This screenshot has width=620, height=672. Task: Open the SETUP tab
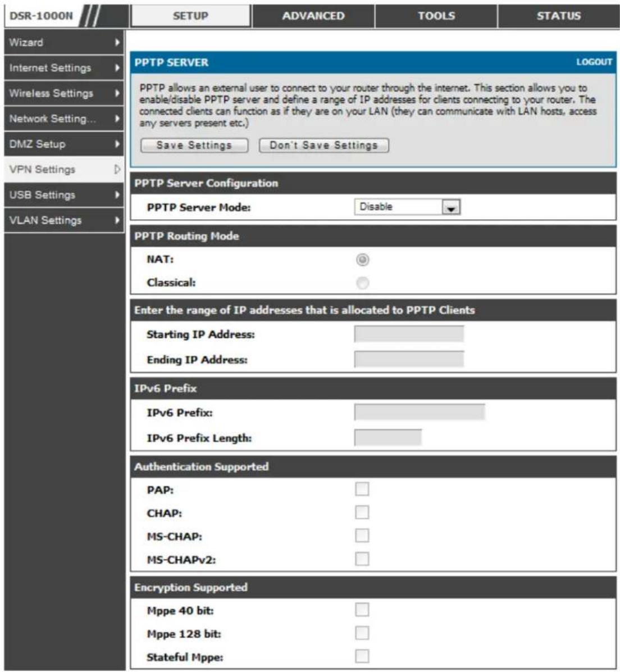point(190,16)
